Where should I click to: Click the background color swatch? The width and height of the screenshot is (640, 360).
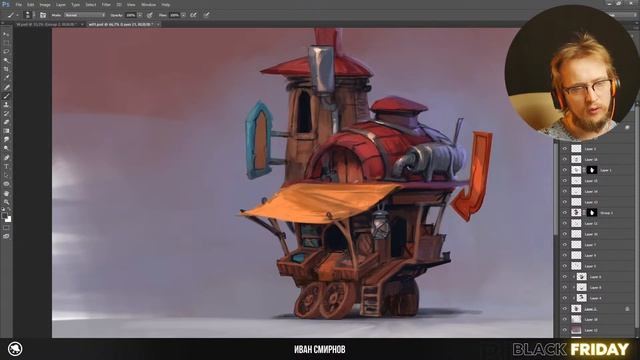point(8,219)
